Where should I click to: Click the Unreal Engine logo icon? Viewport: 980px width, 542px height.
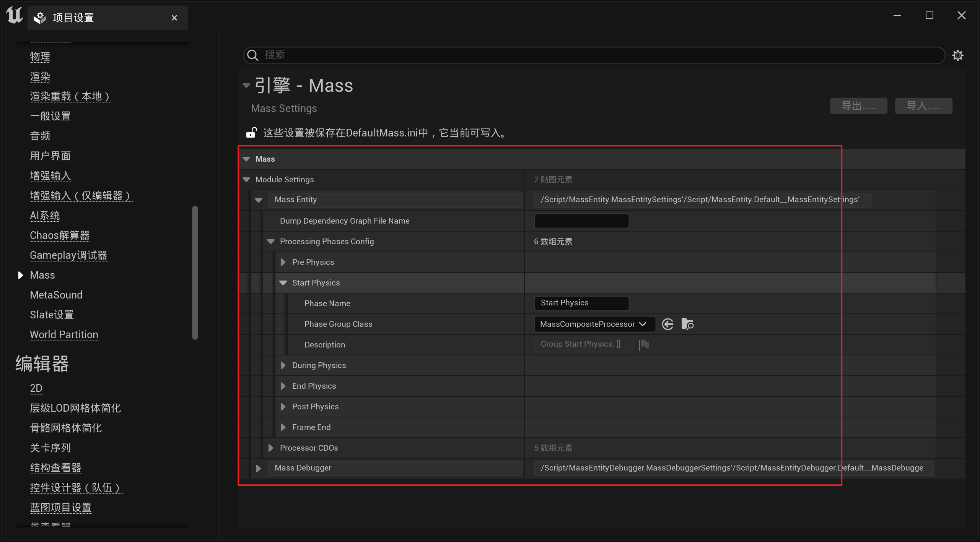coord(15,15)
